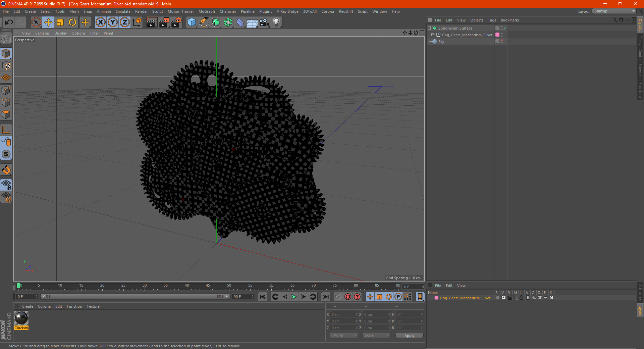Switch to Texture mode
This screenshot has width=644, height=349.
pyautogui.click(x=6, y=66)
